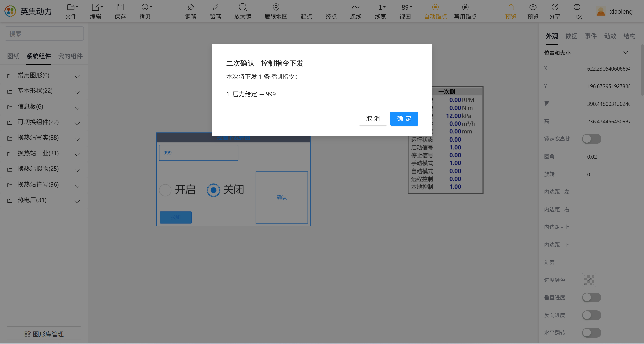
Task: Toggle the 垂直进度 switch
Action: point(592,297)
